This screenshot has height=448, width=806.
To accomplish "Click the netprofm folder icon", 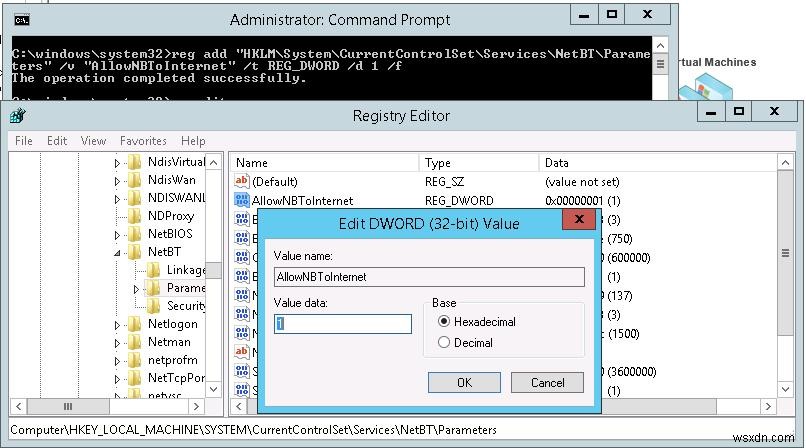I will click(x=135, y=360).
